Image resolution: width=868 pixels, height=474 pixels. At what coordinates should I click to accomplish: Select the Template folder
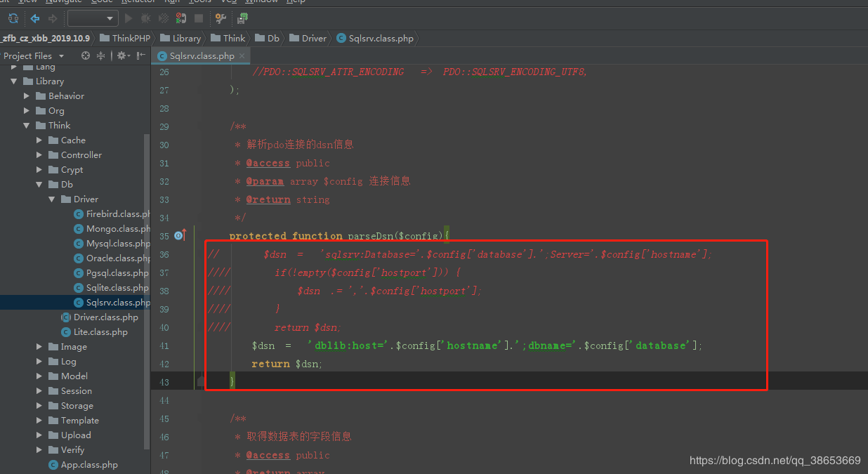(79, 421)
